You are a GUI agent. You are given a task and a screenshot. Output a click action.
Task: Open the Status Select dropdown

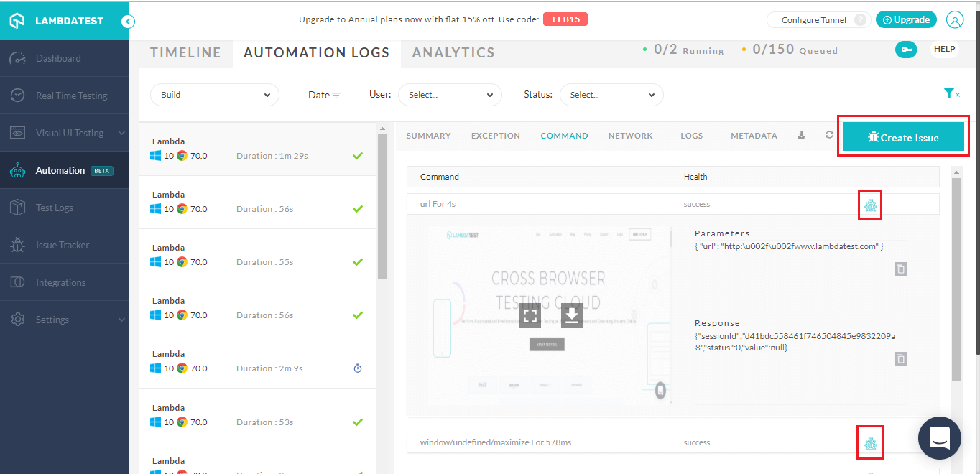click(x=611, y=94)
